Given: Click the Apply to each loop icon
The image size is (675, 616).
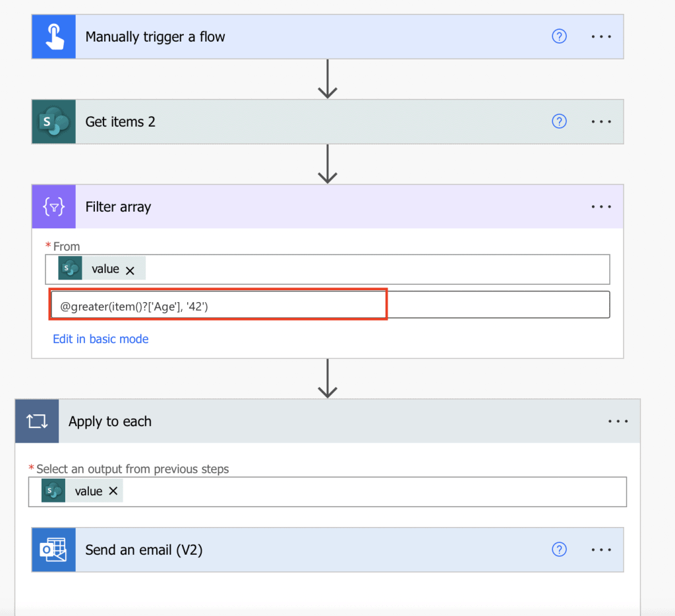Looking at the screenshot, I should pyautogui.click(x=37, y=421).
